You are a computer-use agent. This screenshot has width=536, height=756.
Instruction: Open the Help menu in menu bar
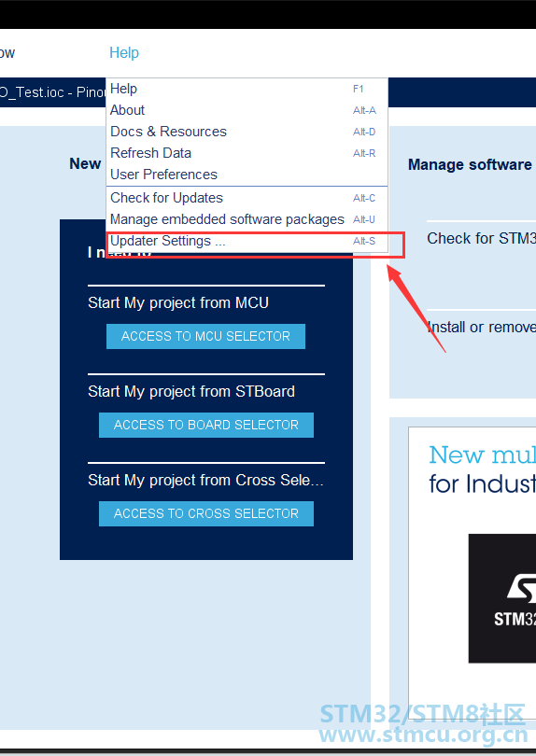coord(124,52)
